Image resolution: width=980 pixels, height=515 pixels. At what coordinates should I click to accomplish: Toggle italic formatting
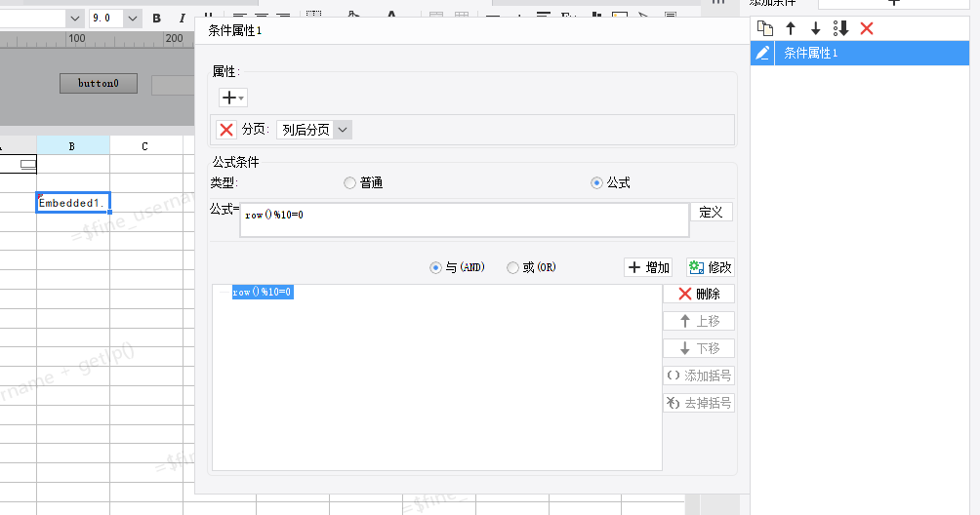pos(183,19)
